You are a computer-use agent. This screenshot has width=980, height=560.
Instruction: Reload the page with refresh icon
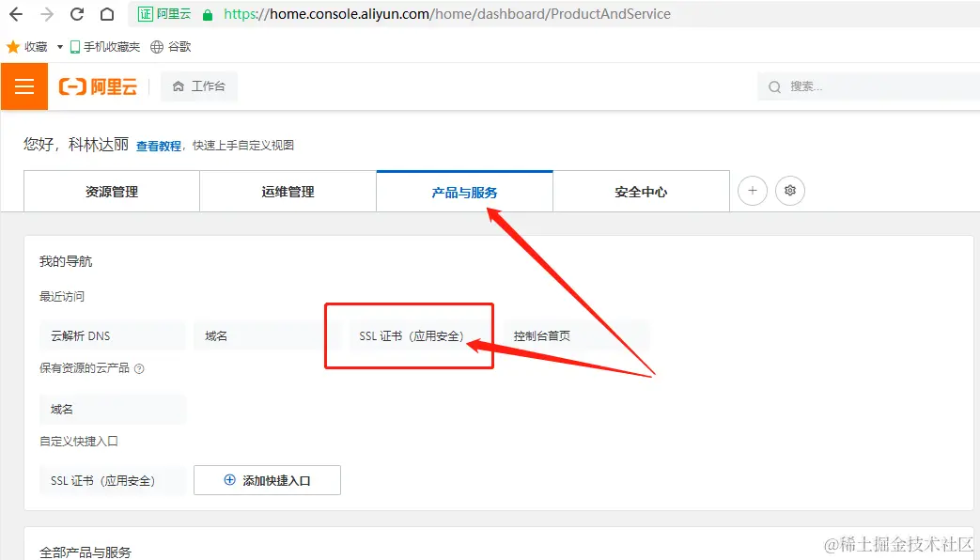(77, 14)
